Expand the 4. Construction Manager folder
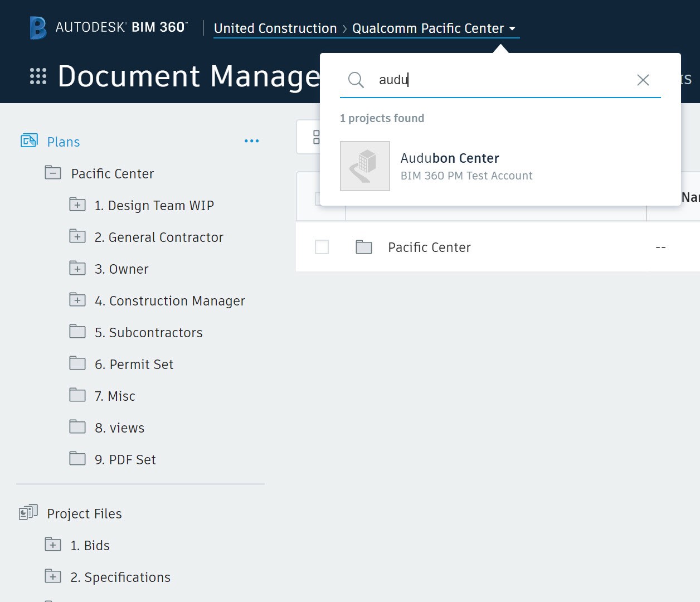This screenshot has width=700, height=602. (x=77, y=300)
